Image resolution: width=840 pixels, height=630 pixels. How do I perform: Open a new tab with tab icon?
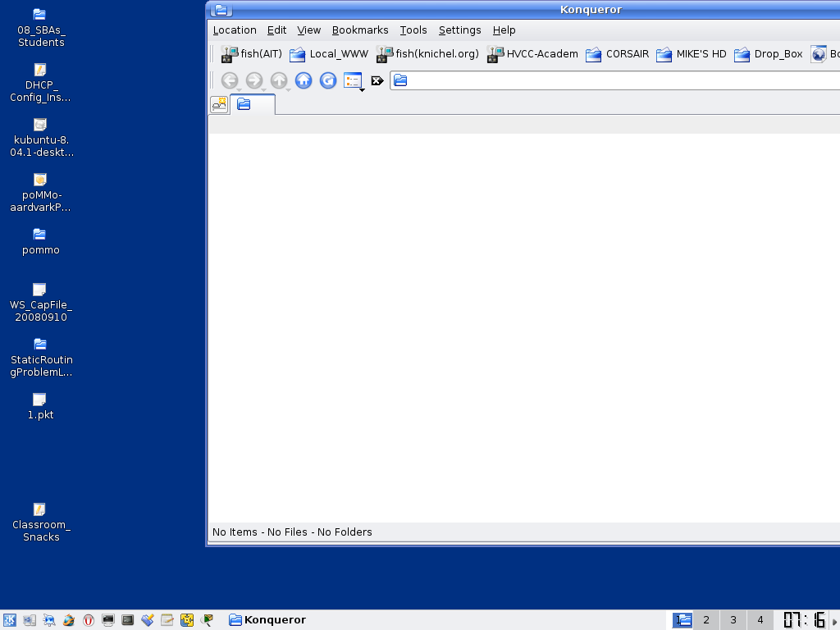pyautogui.click(x=219, y=104)
